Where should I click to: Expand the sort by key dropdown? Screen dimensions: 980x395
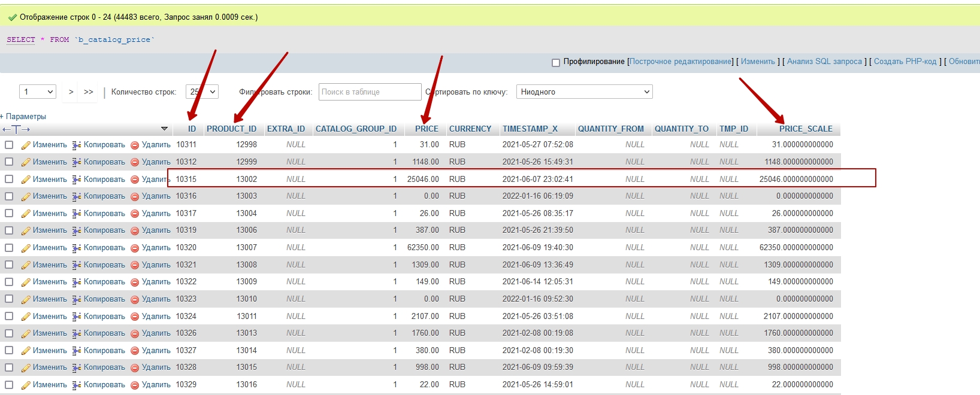pyautogui.click(x=584, y=92)
